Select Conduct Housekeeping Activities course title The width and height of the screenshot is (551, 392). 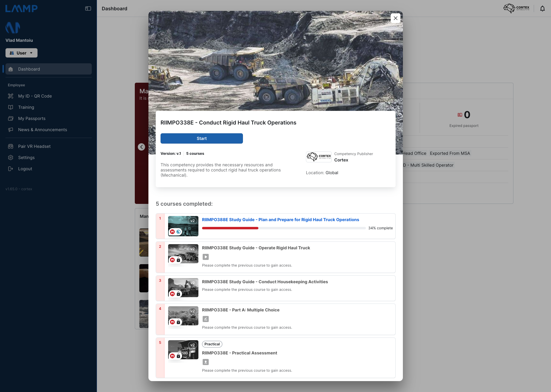265,282
